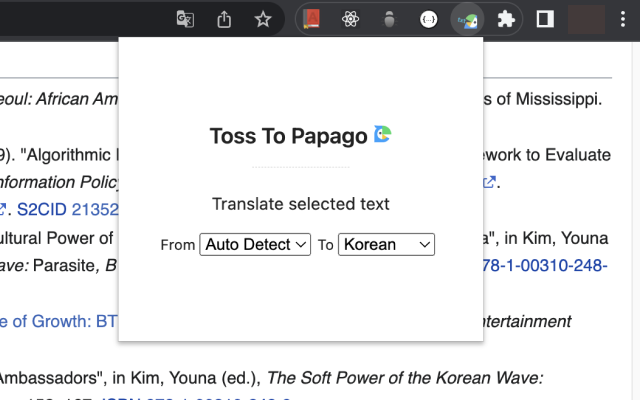Open the red dictionary book extension

(x=311, y=19)
